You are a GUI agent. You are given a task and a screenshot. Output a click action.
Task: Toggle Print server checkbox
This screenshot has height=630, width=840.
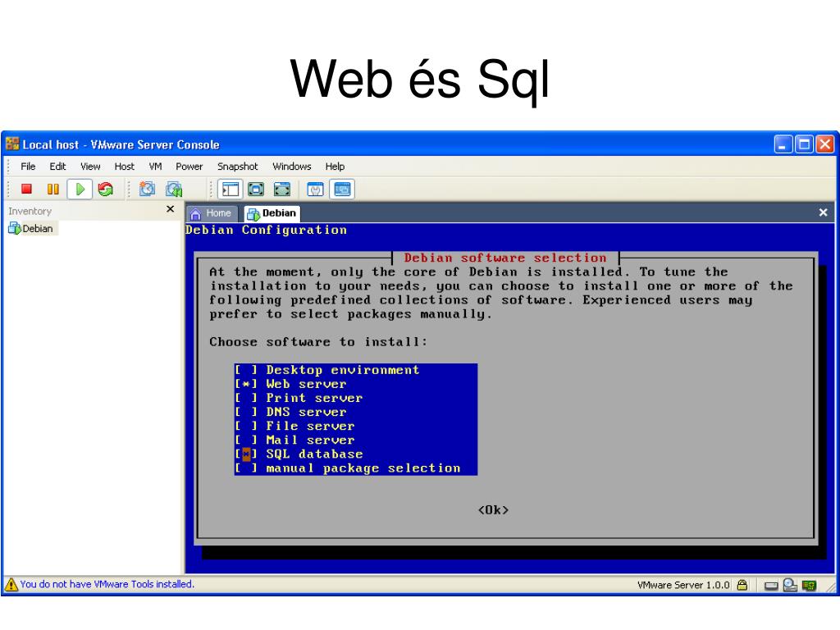click(246, 398)
